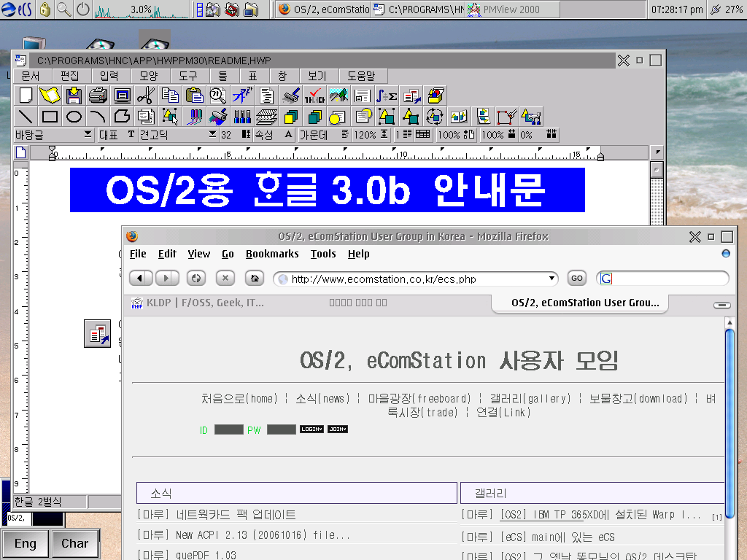This screenshot has width=747, height=560.
Task: Create a new document in HWP toolbar
Action: click(26, 96)
